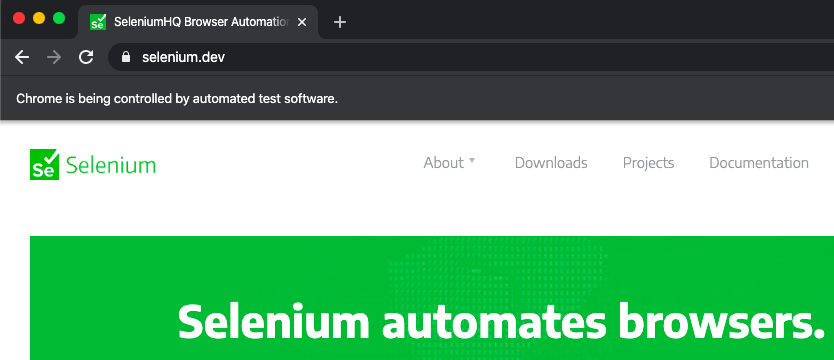The width and height of the screenshot is (834, 360).
Task: Go to the Projects page
Action: [x=648, y=163]
